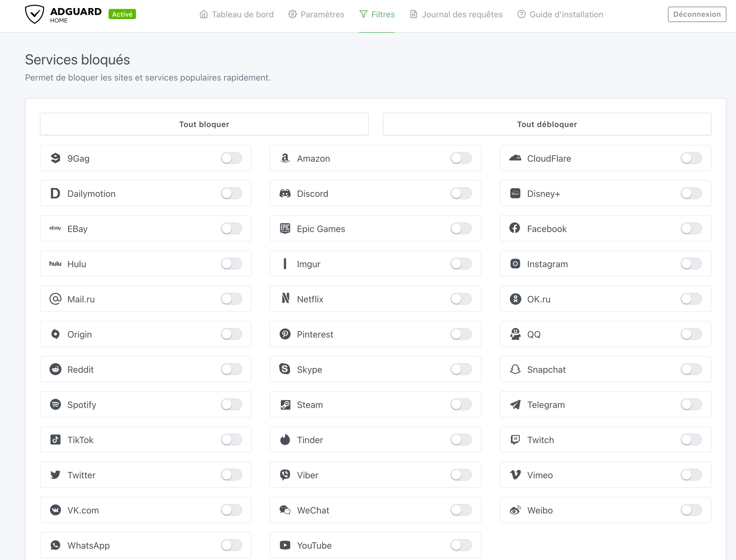Viewport: 736px width, 560px height.
Task: Click the Pinterest label text
Action: (315, 334)
